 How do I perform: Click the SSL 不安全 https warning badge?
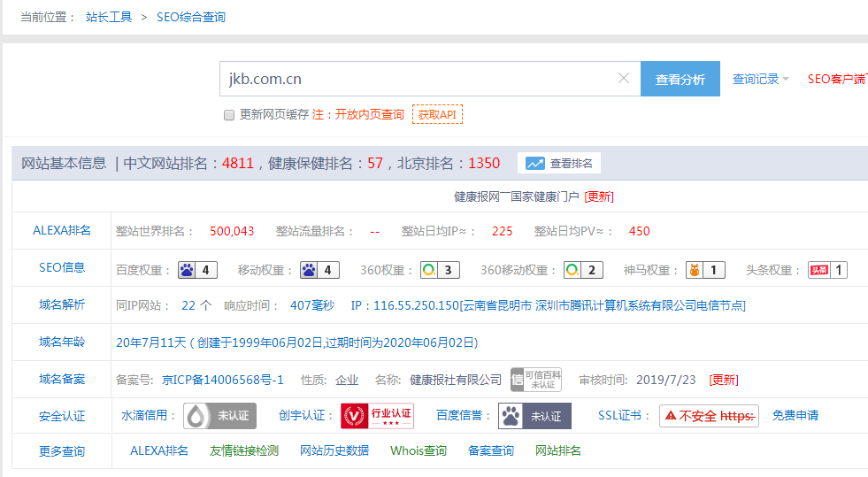[709, 416]
